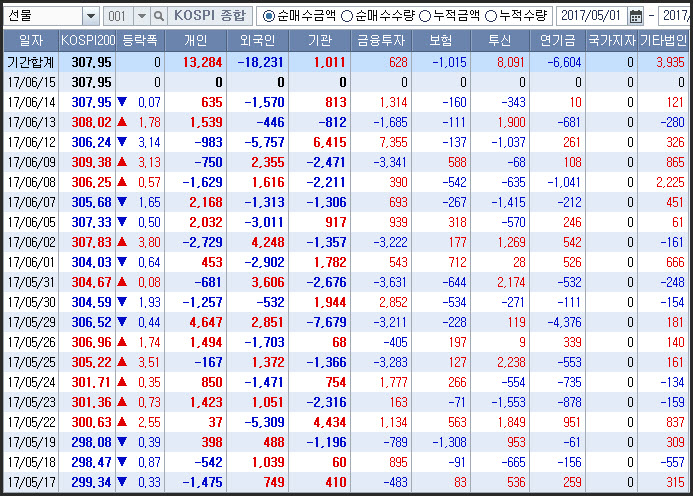Click the magnifier search icon
693x496 pixels.
[158, 16]
